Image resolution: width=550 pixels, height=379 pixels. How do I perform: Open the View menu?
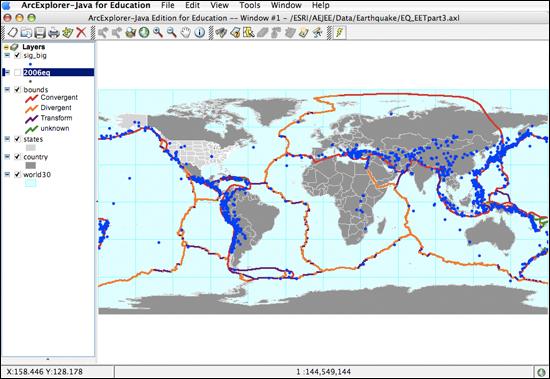pyautogui.click(x=220, y=5)
